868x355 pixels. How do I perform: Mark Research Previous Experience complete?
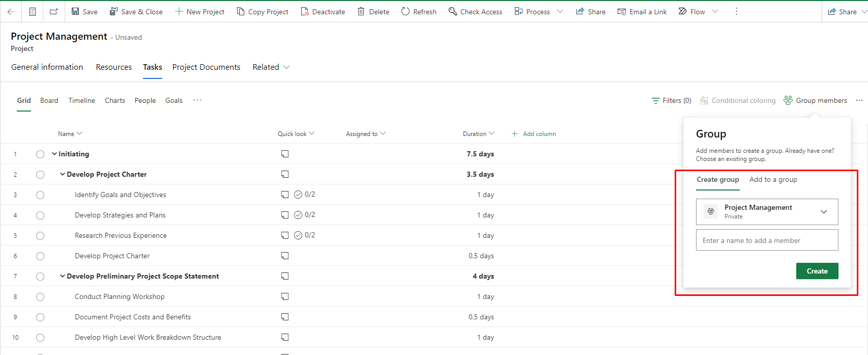click(x=40, y=236)
